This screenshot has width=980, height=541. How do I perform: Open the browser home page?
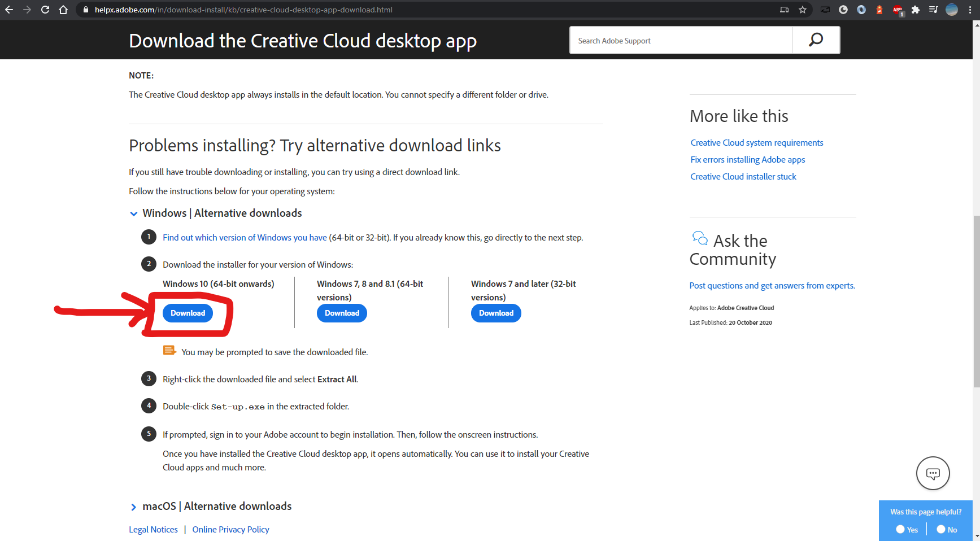pyautogui.click(x=63, y=10)
